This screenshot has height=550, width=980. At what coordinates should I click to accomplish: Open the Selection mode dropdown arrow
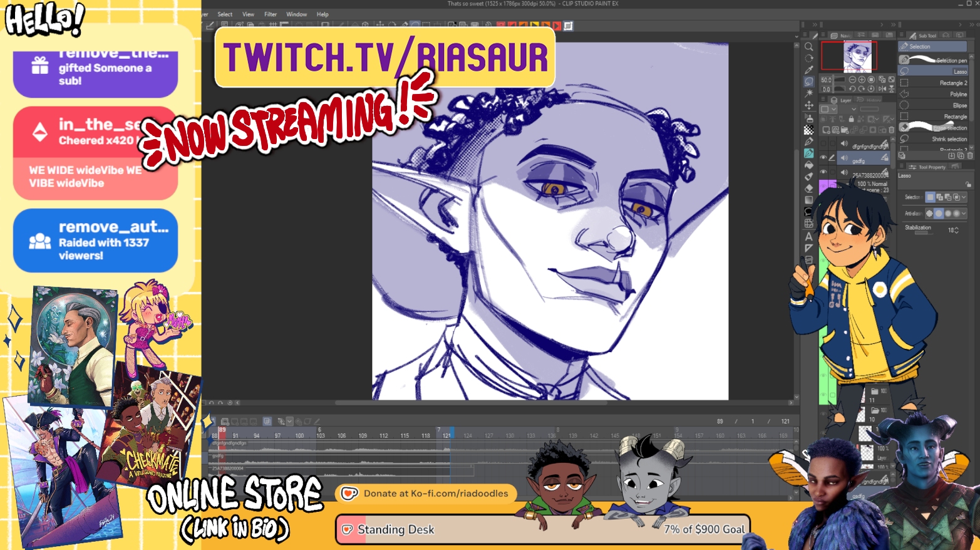[x=964, y=197]
